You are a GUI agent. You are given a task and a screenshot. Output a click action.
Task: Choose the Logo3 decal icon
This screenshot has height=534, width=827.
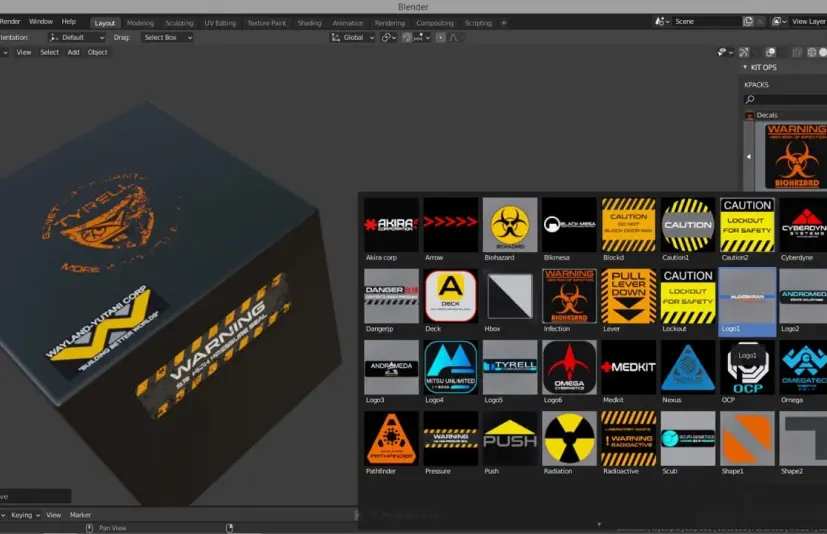coord(391,367)
